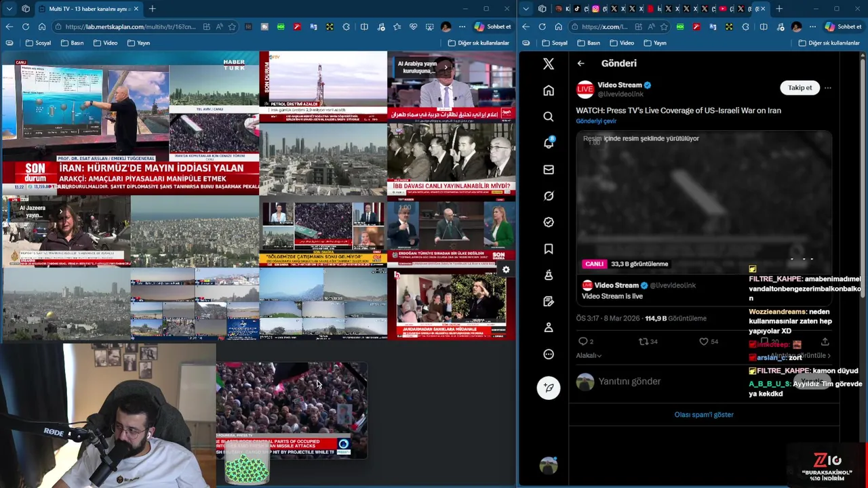
Task: Open browser essentials heart icon in left window
Action: point(413,26)
